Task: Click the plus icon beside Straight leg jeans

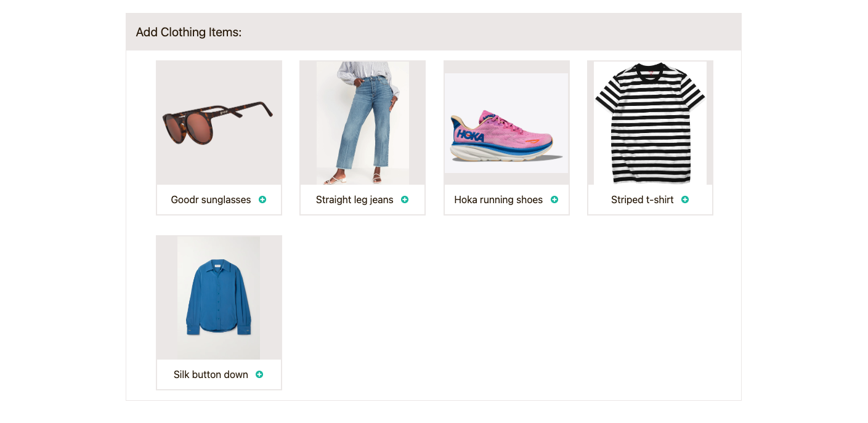Action: pyautogui.click(x=405, y=199)
